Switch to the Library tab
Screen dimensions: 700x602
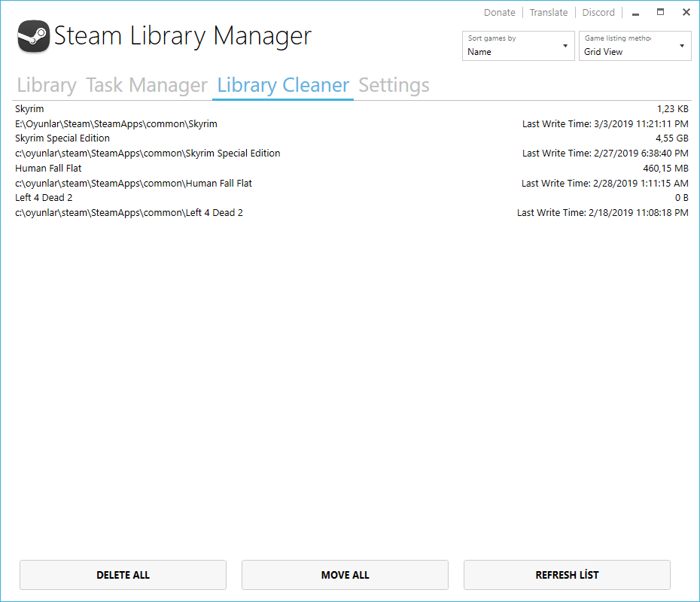(x=47, y=85)
